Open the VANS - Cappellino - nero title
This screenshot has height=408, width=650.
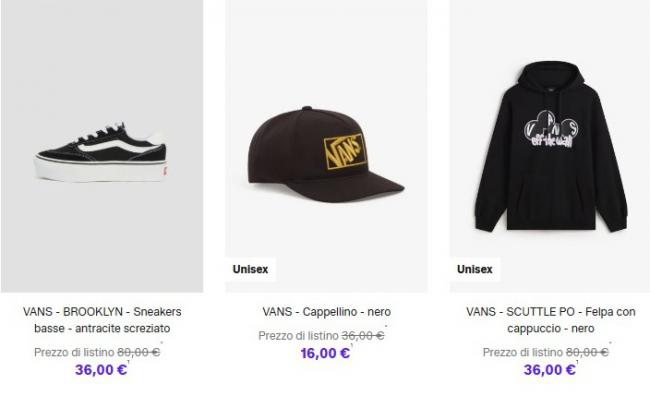[327, 311]
